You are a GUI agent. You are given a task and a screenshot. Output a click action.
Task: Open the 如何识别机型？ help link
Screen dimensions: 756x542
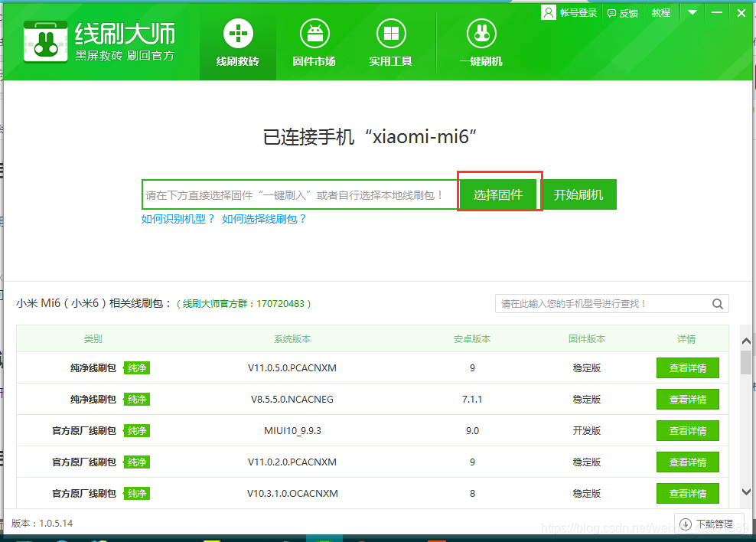pos(178,219)
